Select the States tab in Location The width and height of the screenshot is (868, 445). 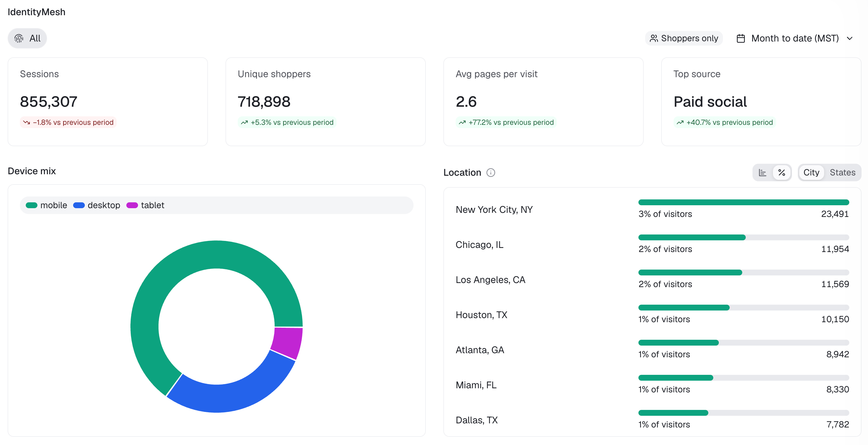pyautogui.click(x=842, y=173)
